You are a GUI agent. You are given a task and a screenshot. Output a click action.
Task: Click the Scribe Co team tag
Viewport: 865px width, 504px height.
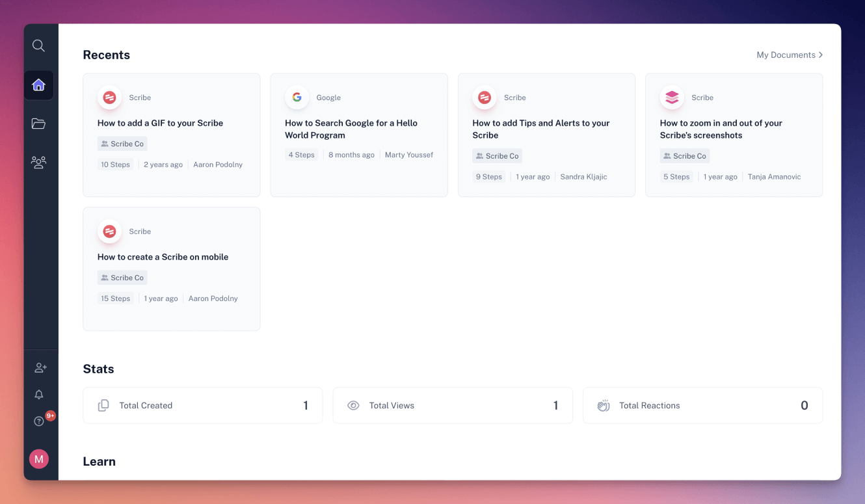(x=122, y=143)
